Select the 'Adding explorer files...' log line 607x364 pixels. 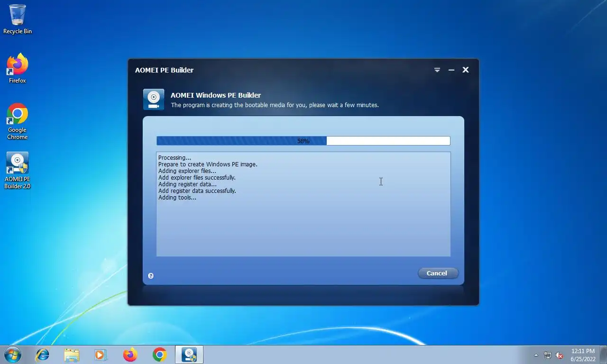(x=187, y=171)
